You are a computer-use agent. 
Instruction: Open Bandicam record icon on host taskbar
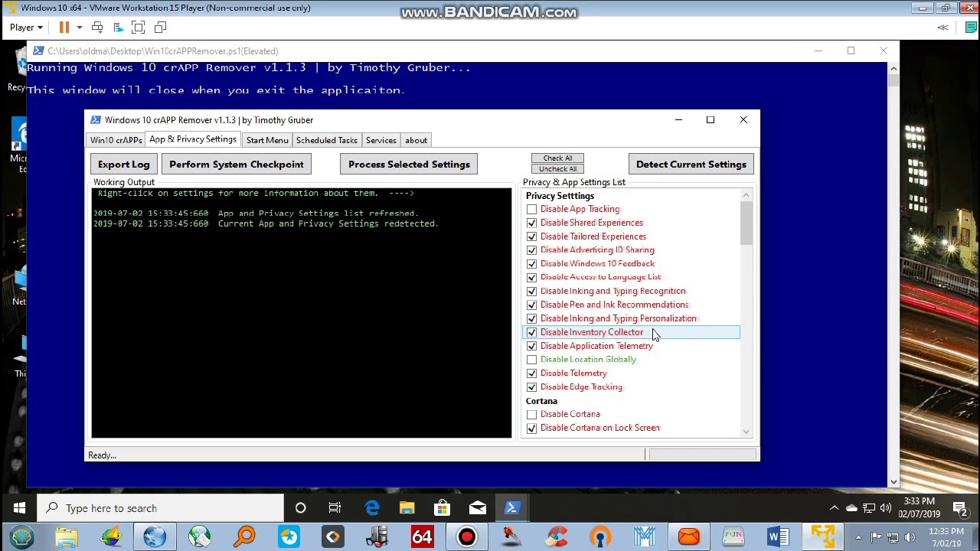point(466,537)
